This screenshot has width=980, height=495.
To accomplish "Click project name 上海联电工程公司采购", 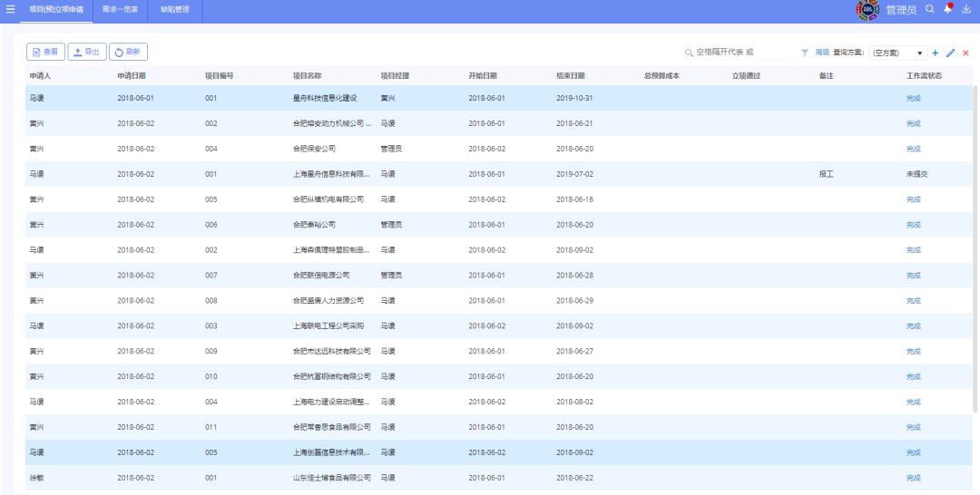I will point(328,325).
